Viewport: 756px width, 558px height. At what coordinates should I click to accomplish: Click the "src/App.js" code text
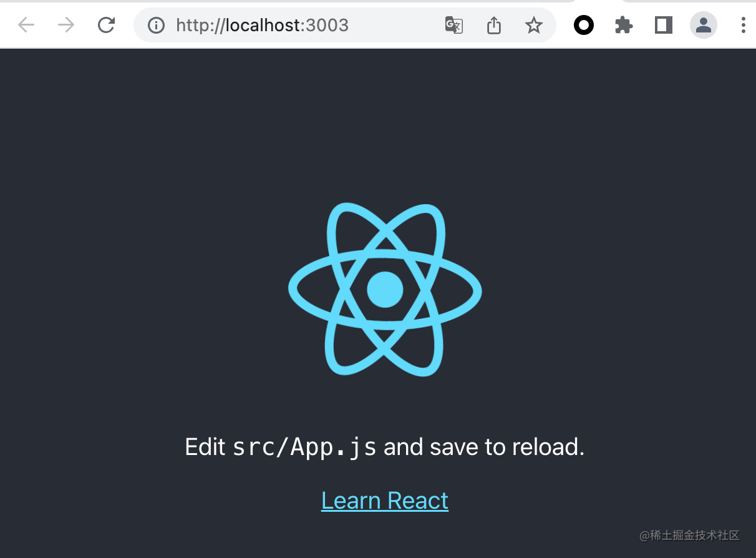click(304, 447)
